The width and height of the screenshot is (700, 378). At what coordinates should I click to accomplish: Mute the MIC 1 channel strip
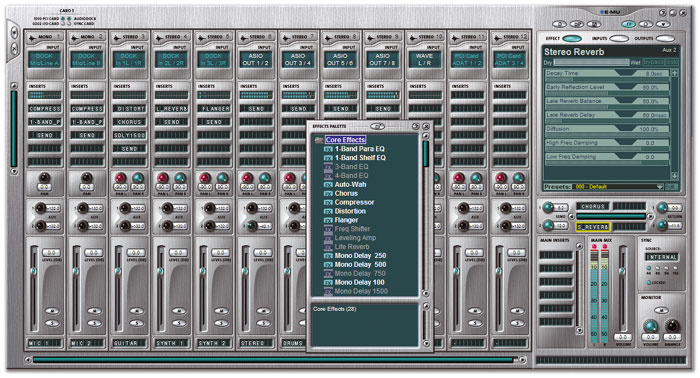point(52,311)
